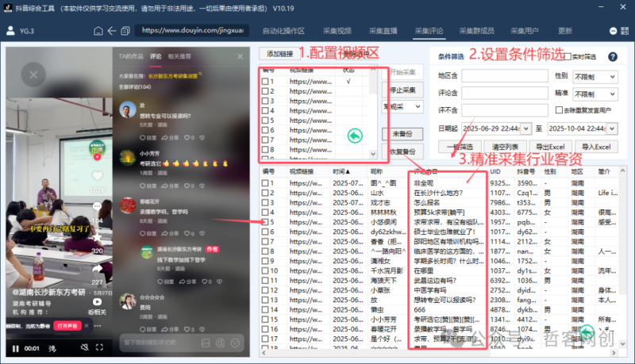Screen dimensions: 635x364
Task: Switch to the 采集群成员 tab
Action: [477, 31]
